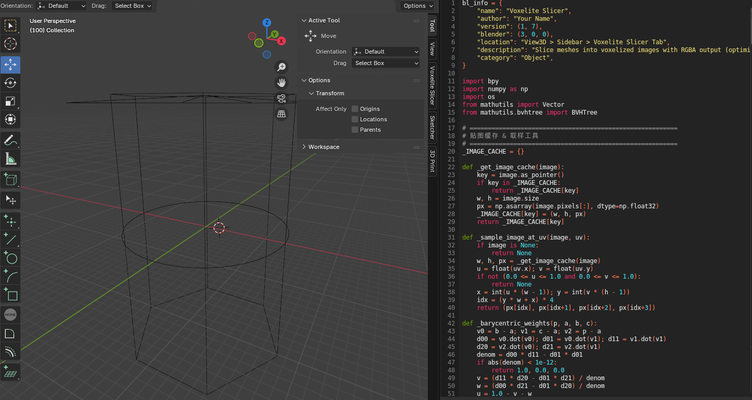Enable Affect Only Origins checkbox
Image resolution: width=752 pixels, height=400 pixels.
354,108
